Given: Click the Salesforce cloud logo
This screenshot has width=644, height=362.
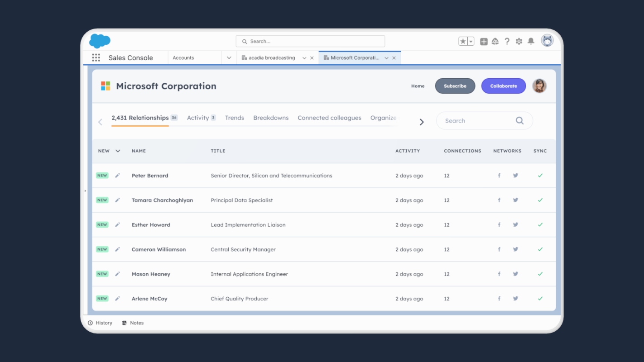Looking at the screenshot, I should (x=100, y=41).
